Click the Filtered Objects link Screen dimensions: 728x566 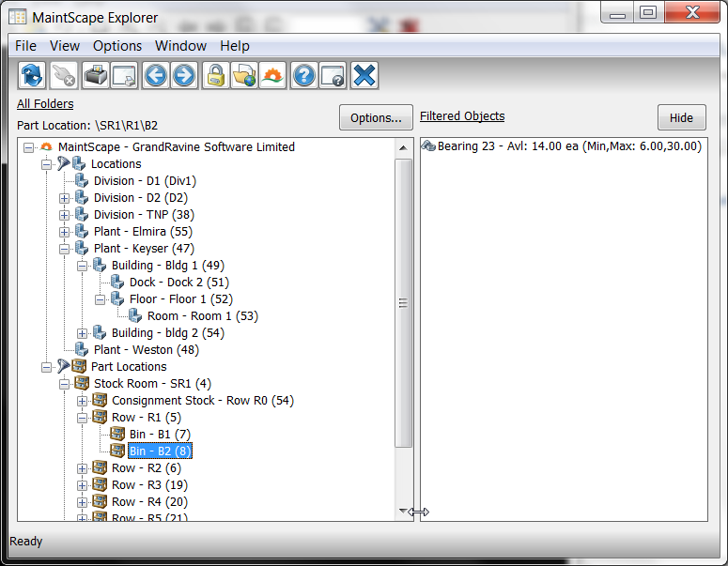point(462,116)
